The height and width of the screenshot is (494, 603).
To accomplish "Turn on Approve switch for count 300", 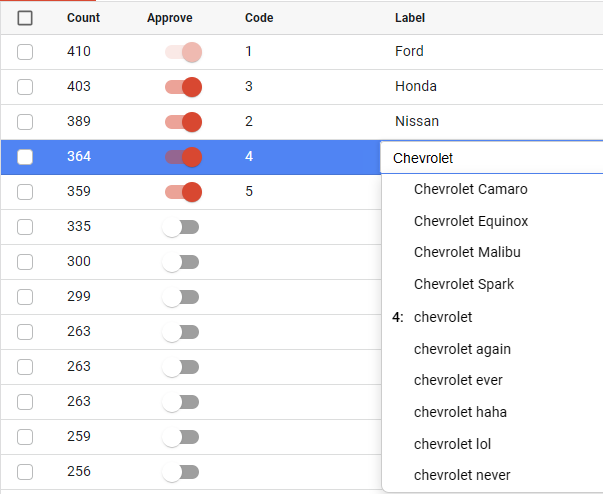I will (181, 262).
